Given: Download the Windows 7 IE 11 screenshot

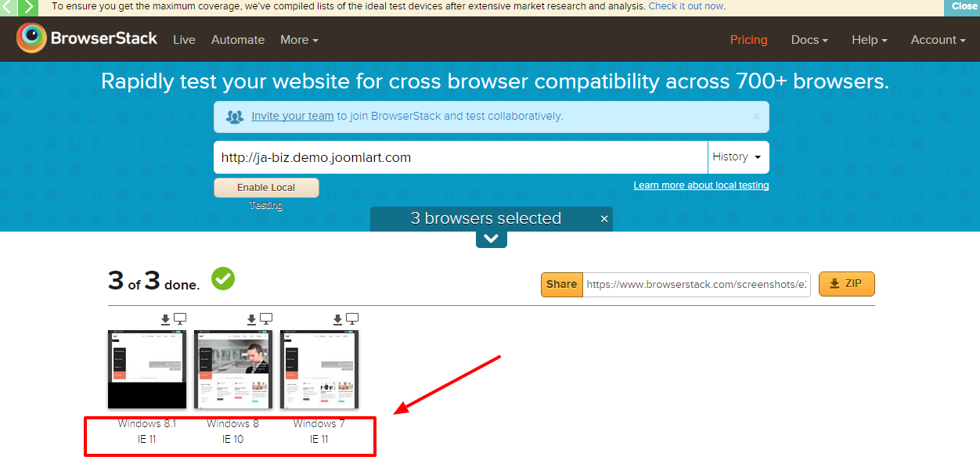Looking at the screenshot, I should pos(337,319).
